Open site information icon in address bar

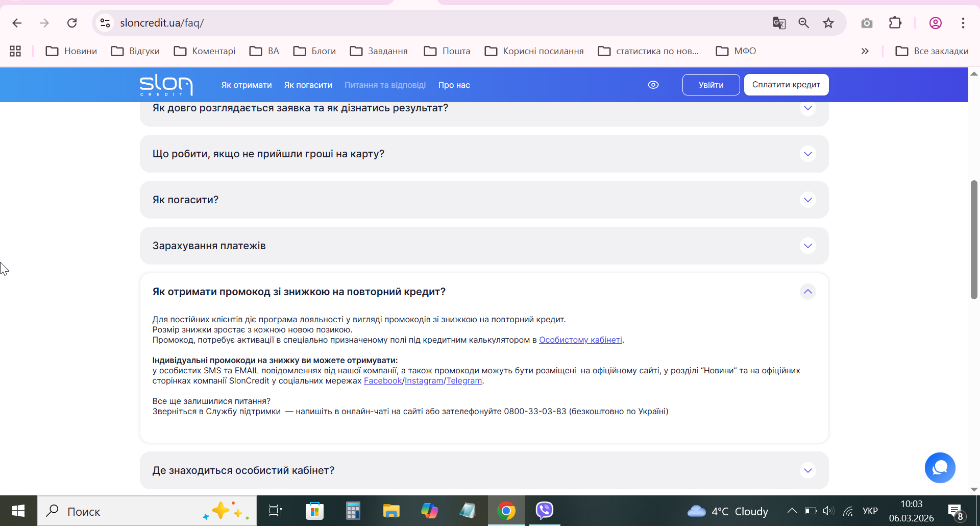pyautogui.click(x=105, y=23)
